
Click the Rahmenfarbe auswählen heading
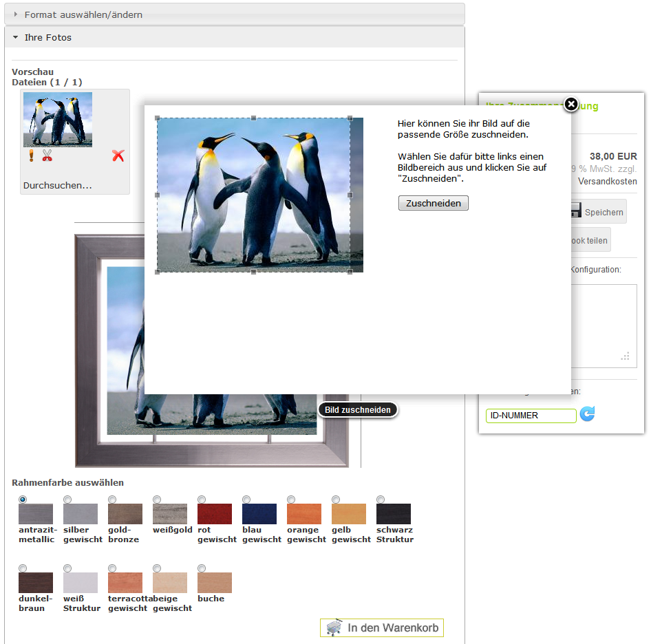click(x=67, y=482)
